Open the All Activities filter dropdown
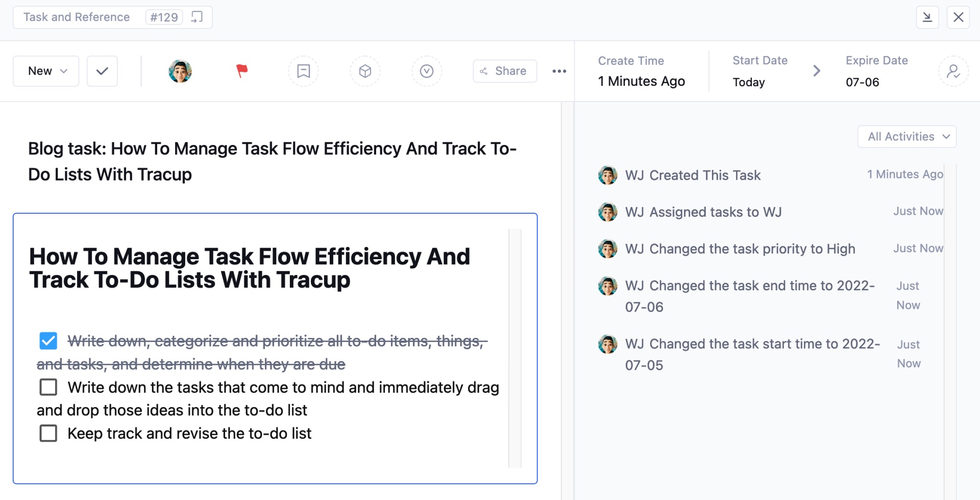 [x=906, y=136]
